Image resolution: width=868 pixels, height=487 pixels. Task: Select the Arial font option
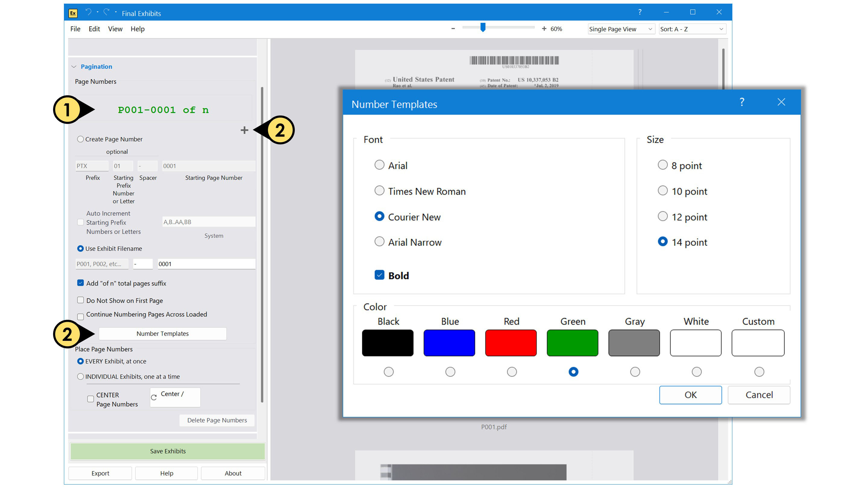point(379,165)
